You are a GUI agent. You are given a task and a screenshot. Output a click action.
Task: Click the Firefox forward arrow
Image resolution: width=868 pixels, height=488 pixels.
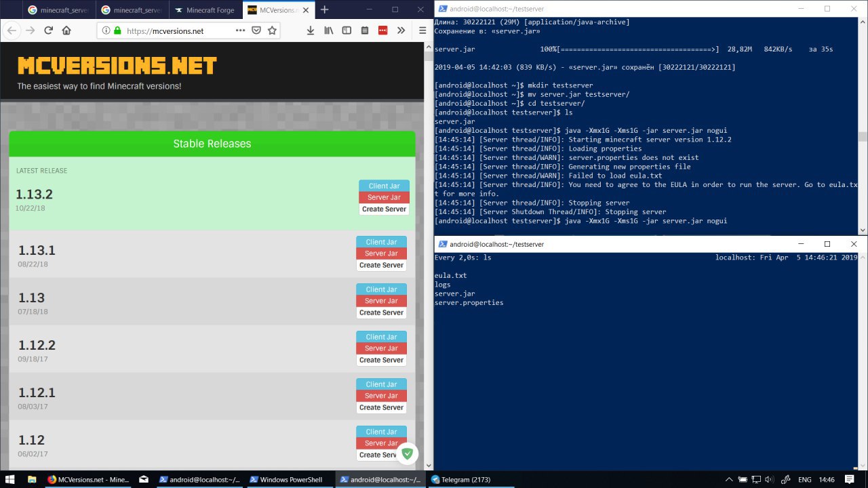pos(30,30)
